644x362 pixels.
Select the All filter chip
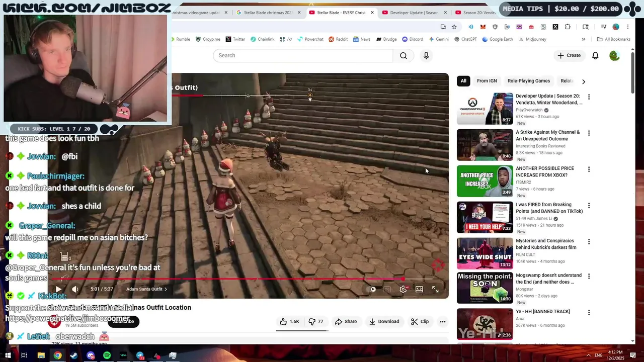tap(463, 81)
